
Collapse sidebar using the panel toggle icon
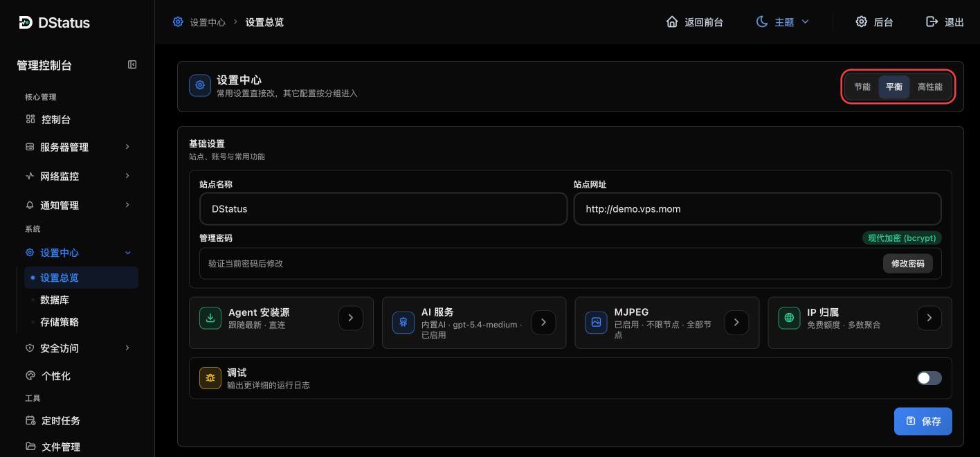(x=132, y=64)
